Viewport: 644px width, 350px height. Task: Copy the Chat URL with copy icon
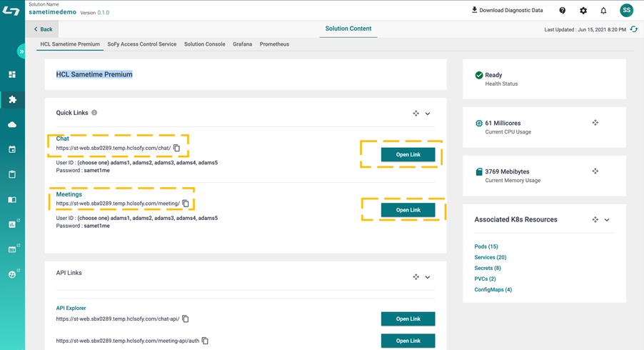pos(177,148)
